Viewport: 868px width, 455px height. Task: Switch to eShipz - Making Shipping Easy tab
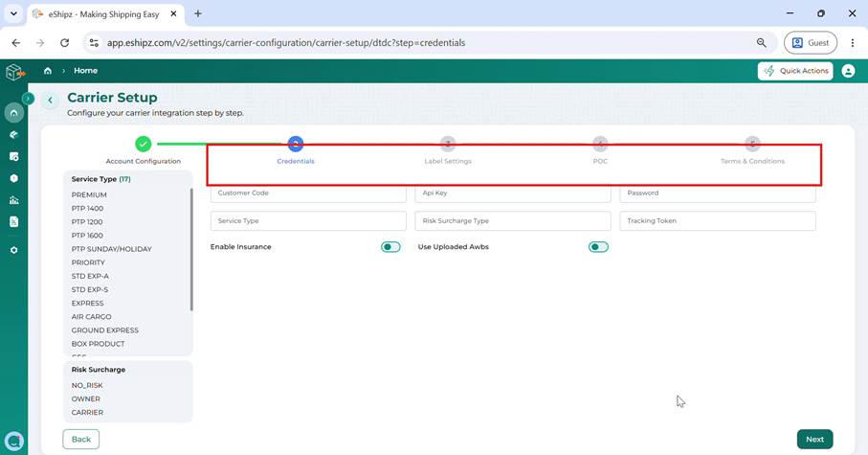pos(104,14)
